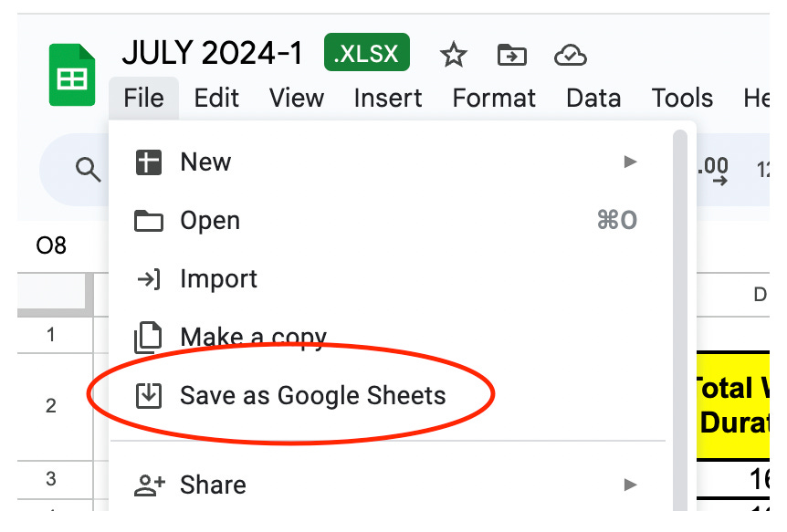Open the Edit menu
The height and width of the screenshot is (532, 787).
(x=215, y=98)
